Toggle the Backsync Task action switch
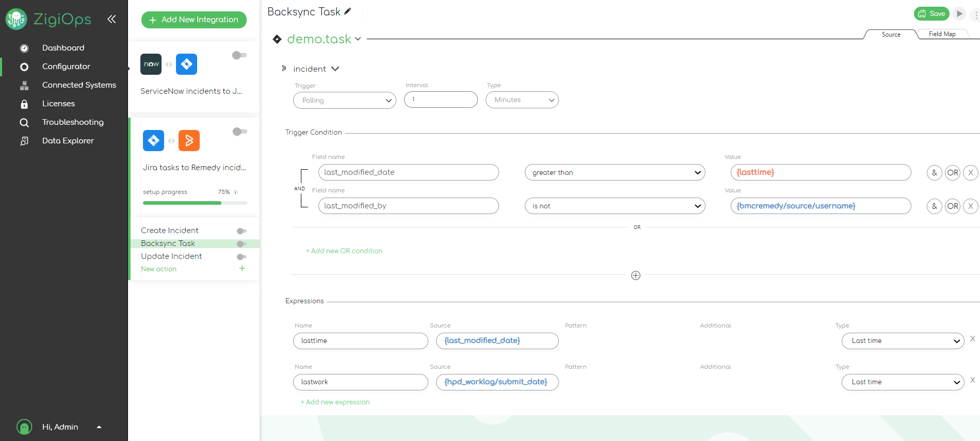Image resolution: width=980 pixels, height=441 pixels. pyautogui.click(x=242, y=244)
